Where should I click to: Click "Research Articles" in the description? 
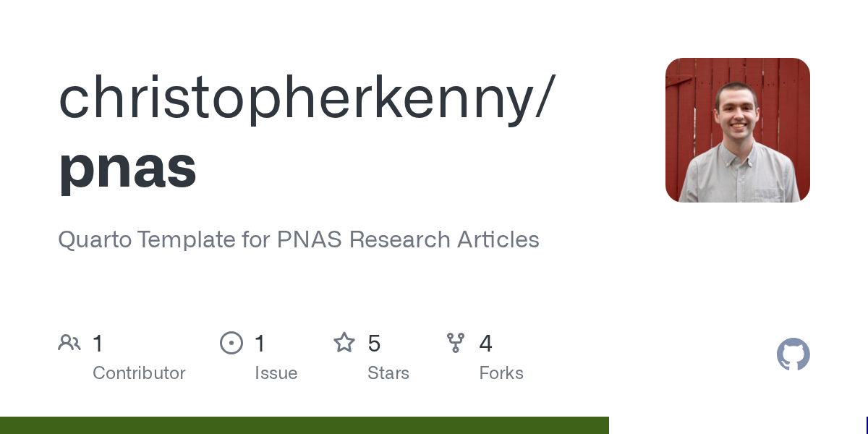point(444,240)
